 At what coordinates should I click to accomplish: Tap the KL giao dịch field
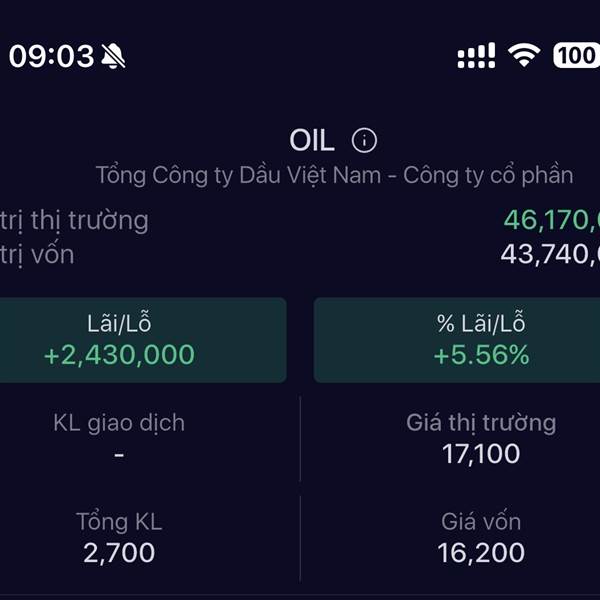point(119,438)
